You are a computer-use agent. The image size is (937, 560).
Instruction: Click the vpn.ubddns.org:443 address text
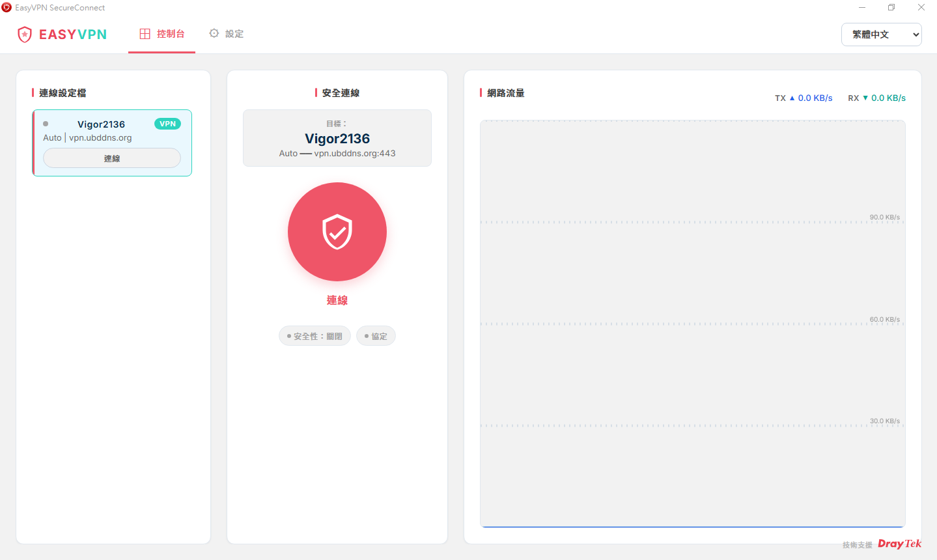(355, 154)
